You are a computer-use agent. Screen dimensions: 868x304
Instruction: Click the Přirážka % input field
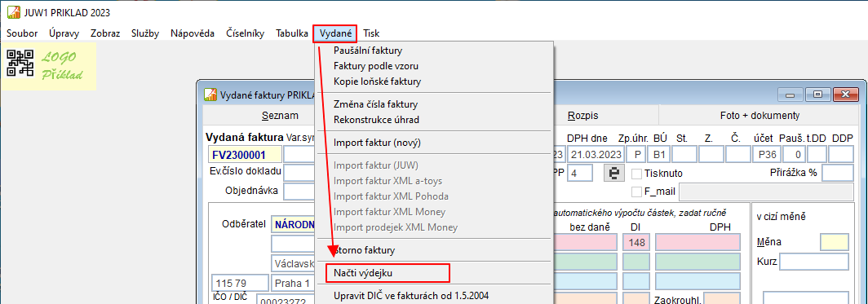pyautogui.click(x=838, y=173)
